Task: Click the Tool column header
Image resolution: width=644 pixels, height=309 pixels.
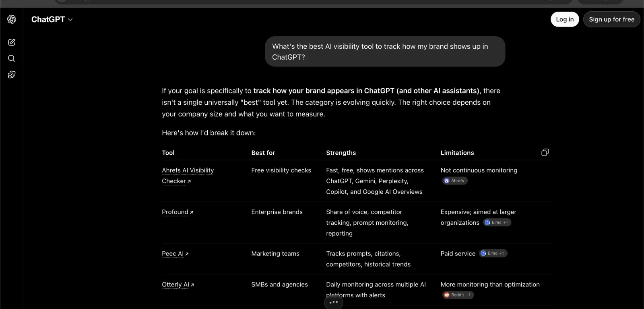Action: click(168, 153)
